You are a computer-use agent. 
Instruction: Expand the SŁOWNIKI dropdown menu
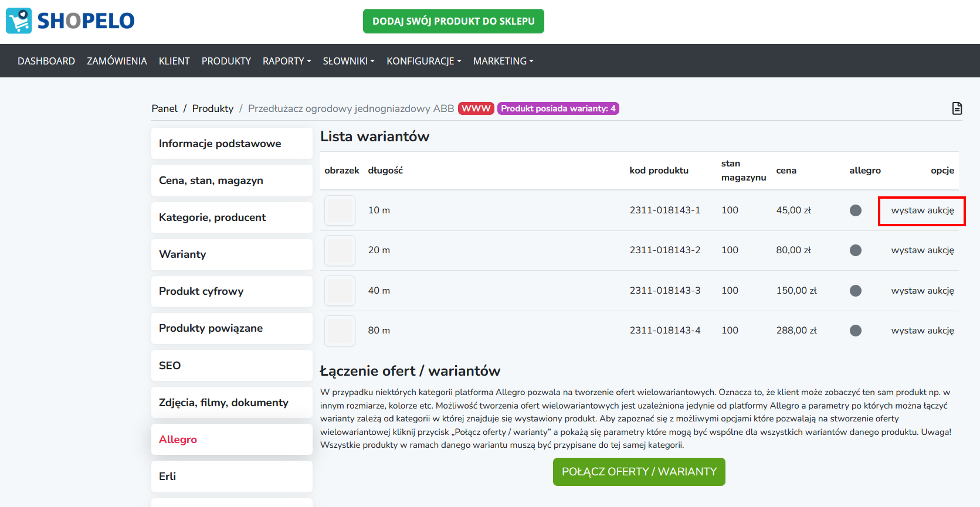point(348,61)
